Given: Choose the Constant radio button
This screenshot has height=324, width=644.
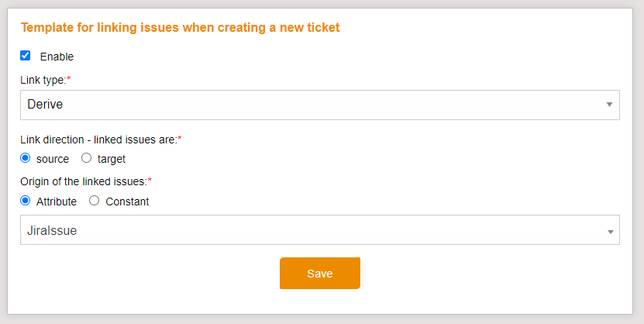Looking at the screenshot, I should 95,201.
